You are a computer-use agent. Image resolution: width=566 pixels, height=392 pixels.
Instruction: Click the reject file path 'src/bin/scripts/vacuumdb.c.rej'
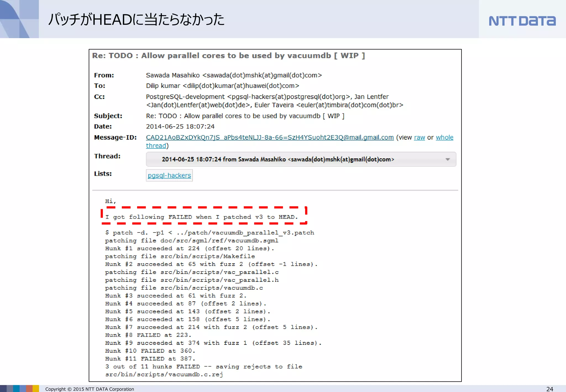click(x=164, y=375)
